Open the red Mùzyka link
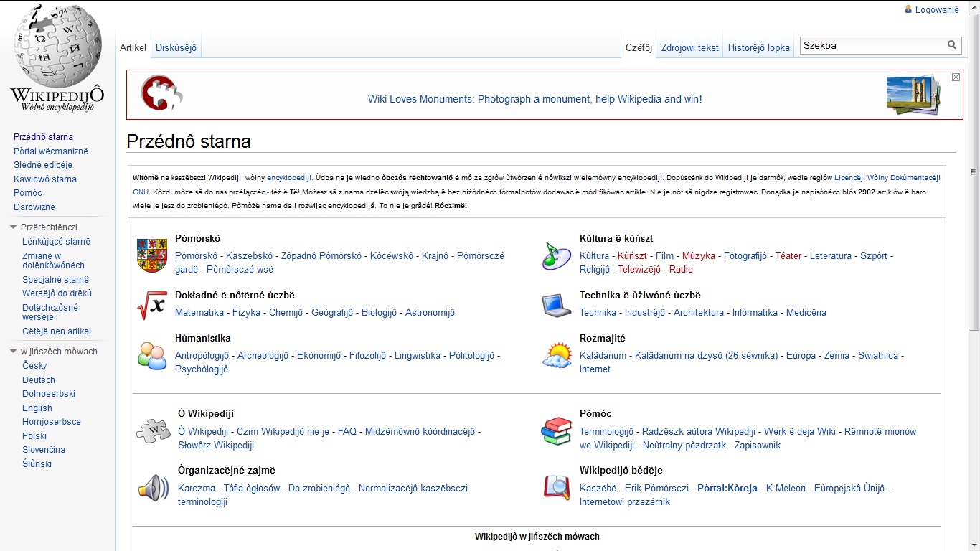 click(x=699, y=256)
